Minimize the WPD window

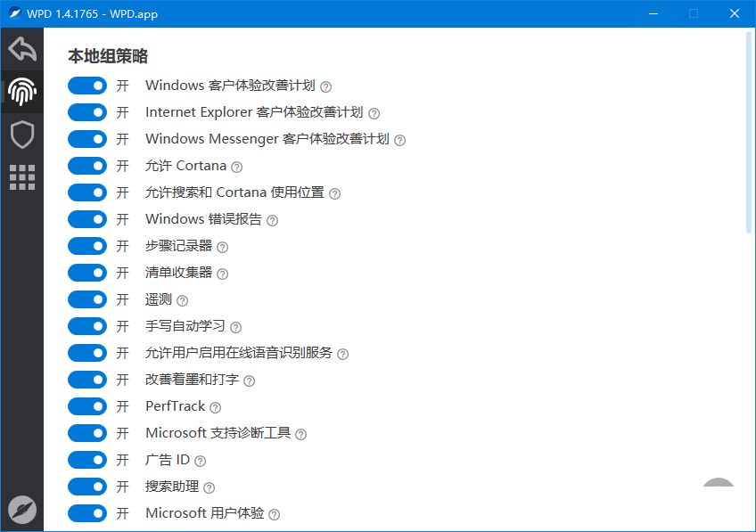653,13
